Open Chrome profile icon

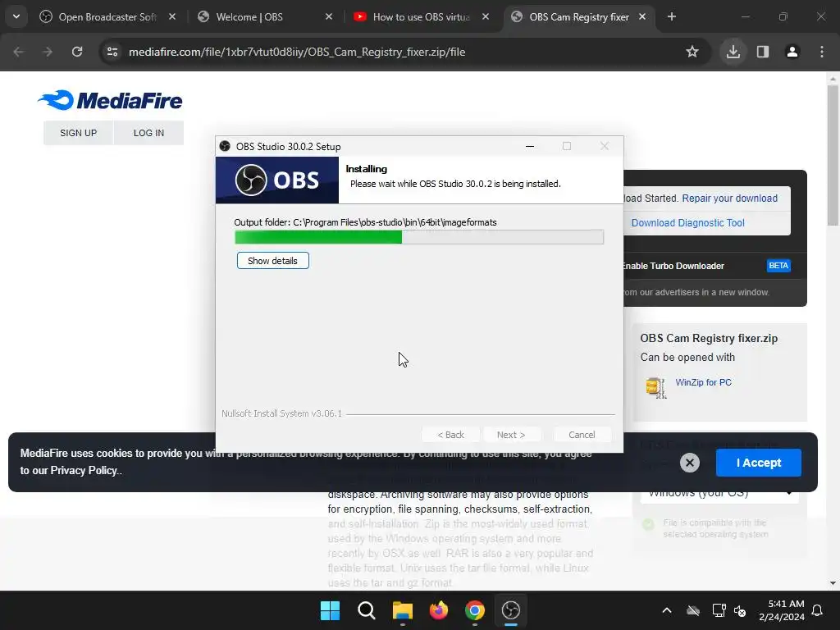[792, 52]
